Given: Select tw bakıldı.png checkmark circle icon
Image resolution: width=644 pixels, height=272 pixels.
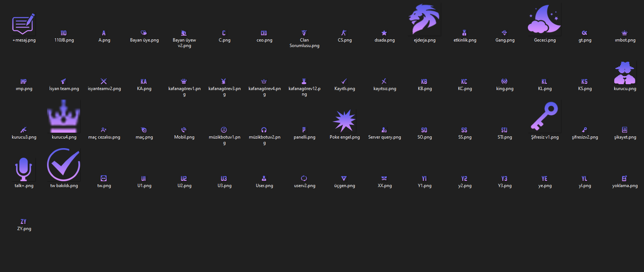Looking at the screenshot, I should coord(64,165).
